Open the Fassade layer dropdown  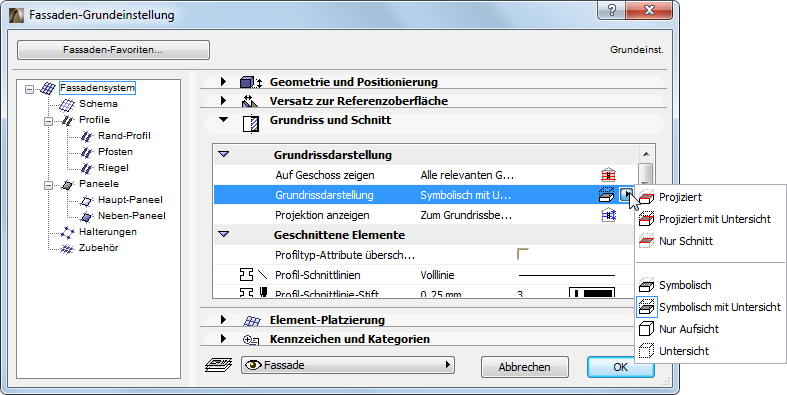tap(348, 365)
